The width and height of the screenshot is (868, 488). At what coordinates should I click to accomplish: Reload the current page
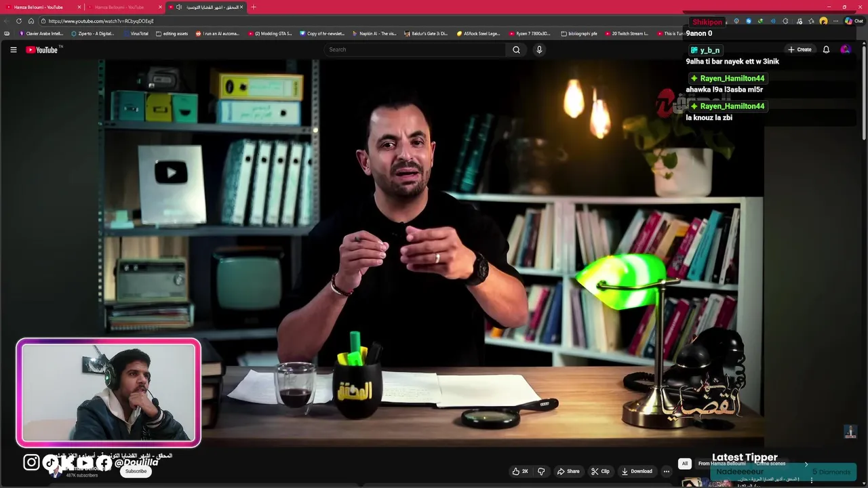click(x=19, y=21)
